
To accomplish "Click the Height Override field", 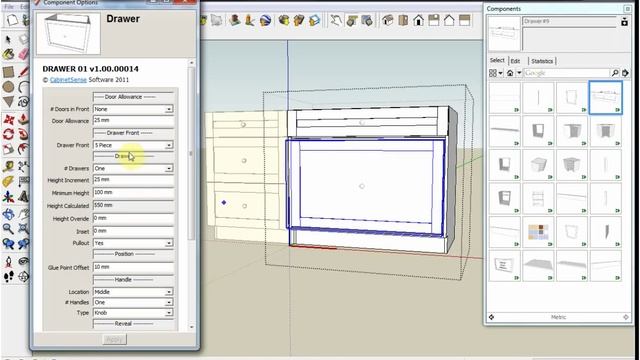I will pos(133,218).
